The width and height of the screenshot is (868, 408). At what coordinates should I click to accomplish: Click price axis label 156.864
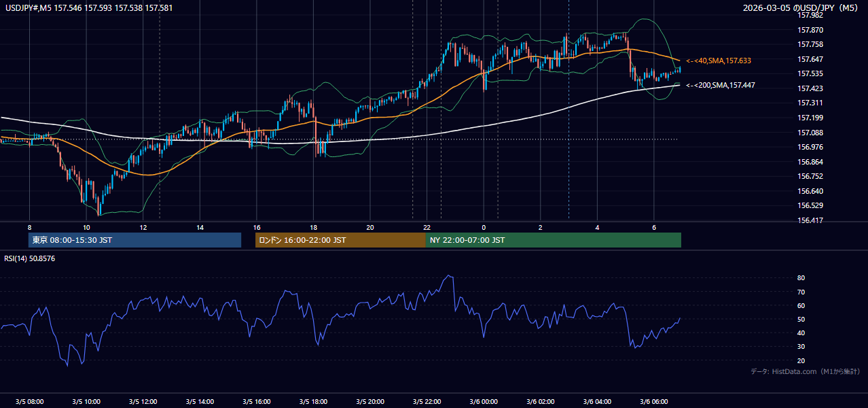(810, 162)
